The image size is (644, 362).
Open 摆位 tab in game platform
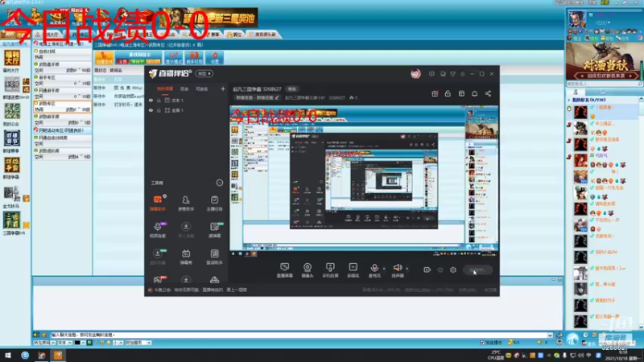pos(234,35)
